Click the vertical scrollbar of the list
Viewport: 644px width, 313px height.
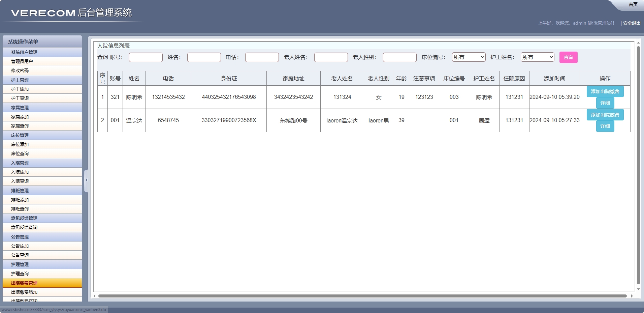(638, 165)
